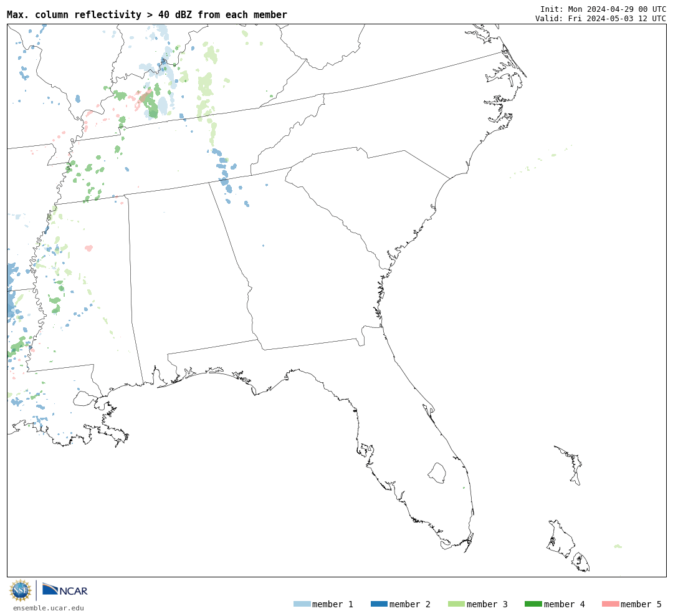Image resolution: width=673 pixels, height=616 pixels.
Task: Click the 'Max. column reflectivity' title
Action: pos(147,14)
